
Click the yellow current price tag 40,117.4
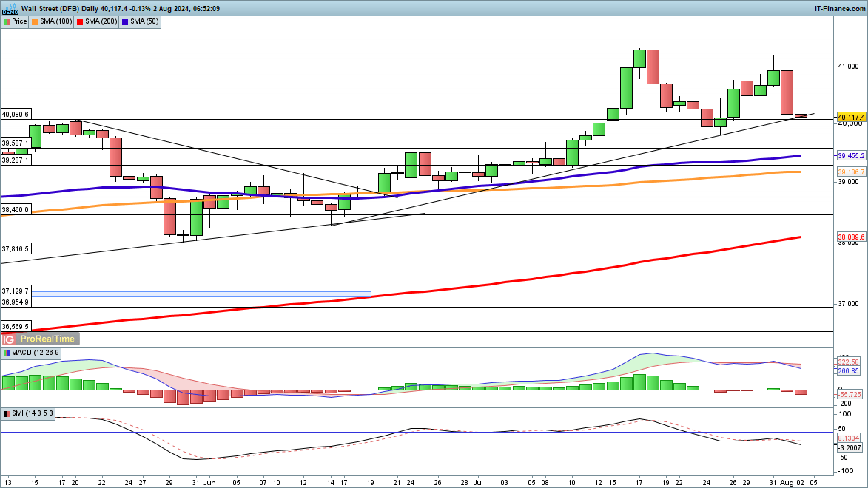point(851,118)
